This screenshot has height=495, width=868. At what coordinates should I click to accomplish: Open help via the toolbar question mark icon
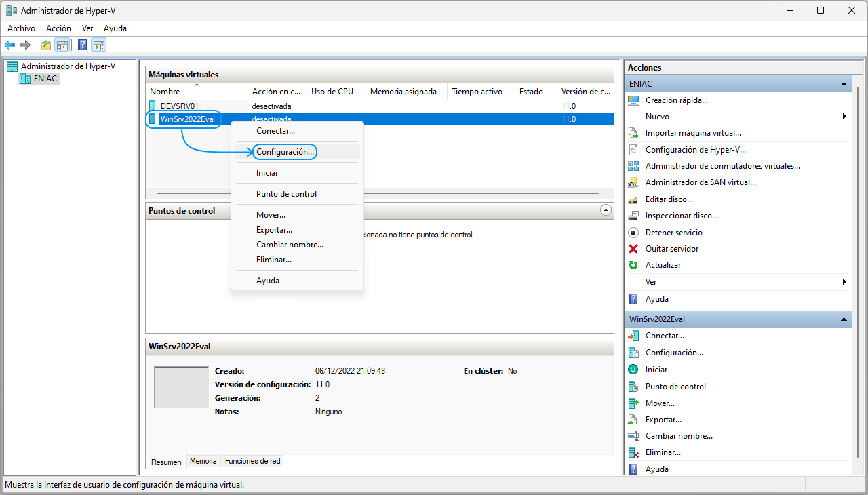point(82,45)
